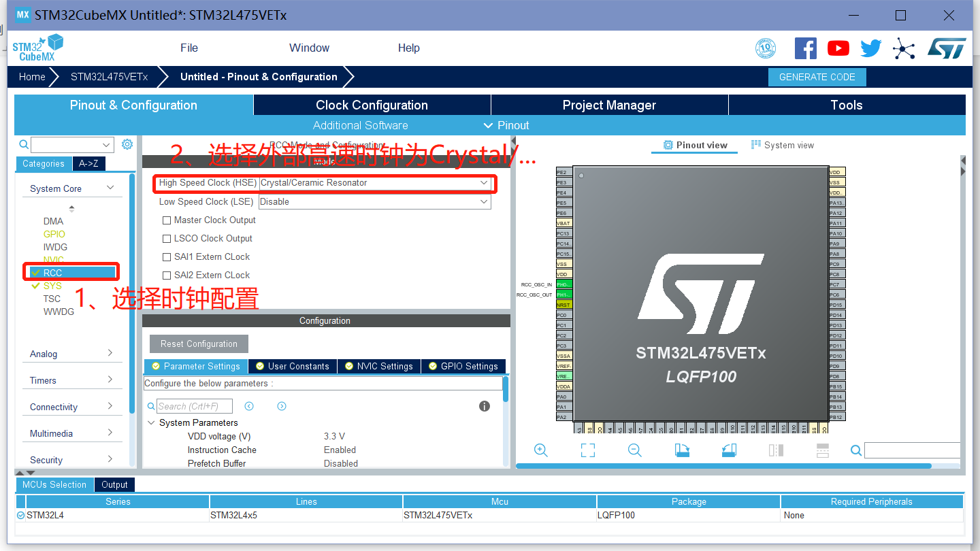The height and width of the screenshot is (551, 980).
Task: Open the ST anniversary badge icon
Action: pos(766,48)
